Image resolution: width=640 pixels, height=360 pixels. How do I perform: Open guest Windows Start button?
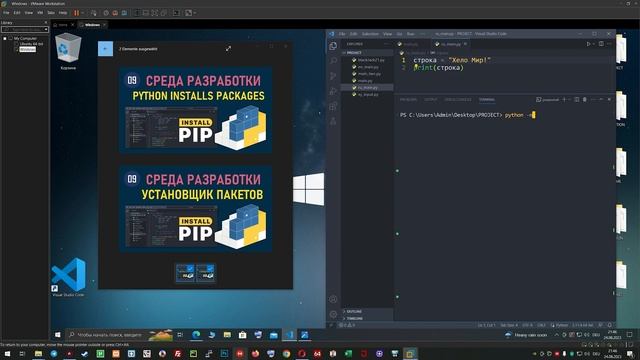tap(58, 335)
